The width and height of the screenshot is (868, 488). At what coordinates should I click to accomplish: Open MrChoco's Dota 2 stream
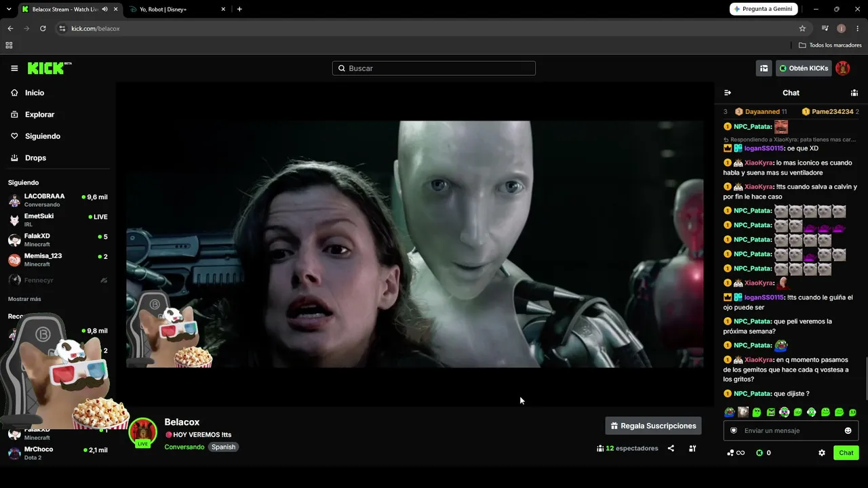click(58, 453)
